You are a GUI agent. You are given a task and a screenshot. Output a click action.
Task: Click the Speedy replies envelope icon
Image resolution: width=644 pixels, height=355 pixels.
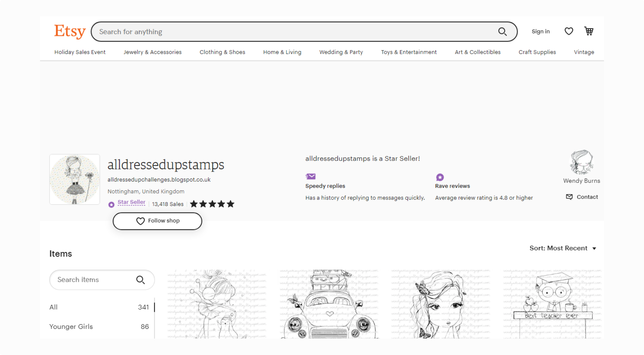coord(310,176)
